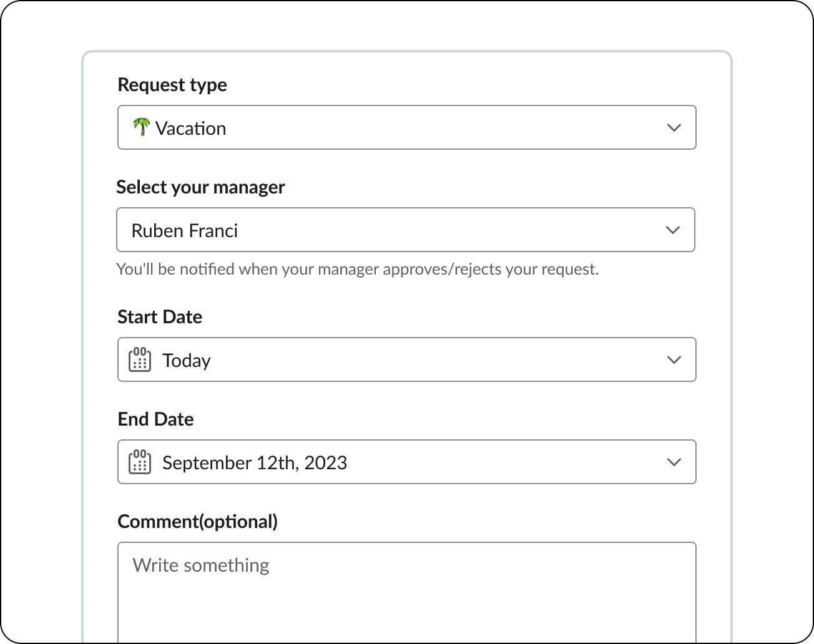Image resolution: width=814 pixels, height=644 pixels.
Task: Click the Ruben Franci manager field
Action: click(x=185, y=231)
